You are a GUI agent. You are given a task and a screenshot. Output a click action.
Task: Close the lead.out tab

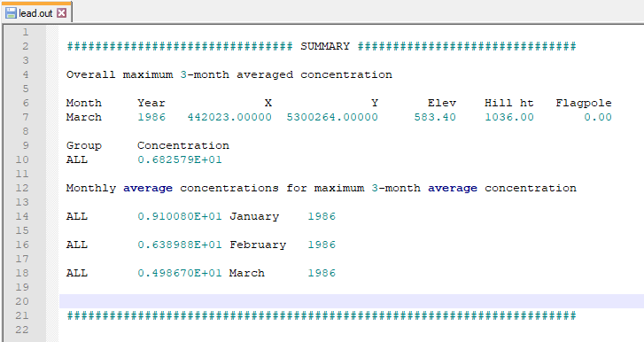(x=62, y=13)
